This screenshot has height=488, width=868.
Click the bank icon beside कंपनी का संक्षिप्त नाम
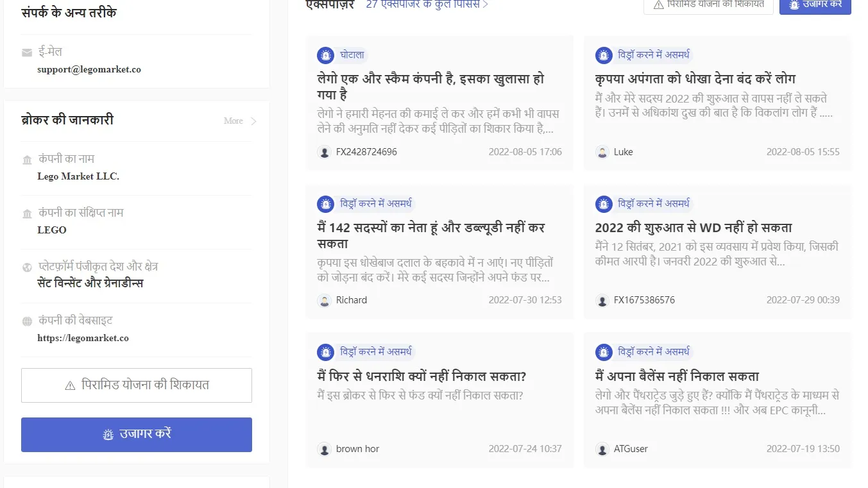pyautogui.click(x=27, y=214)
